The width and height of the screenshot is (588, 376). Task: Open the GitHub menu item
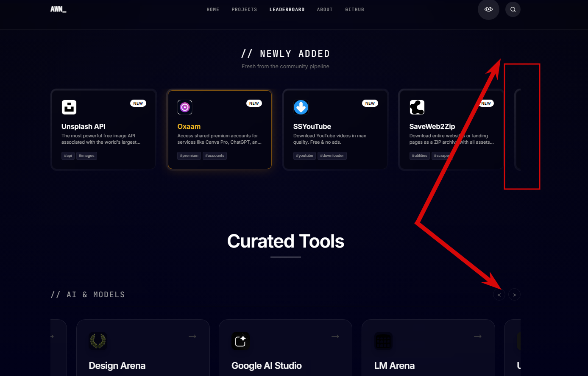[354, 9]
